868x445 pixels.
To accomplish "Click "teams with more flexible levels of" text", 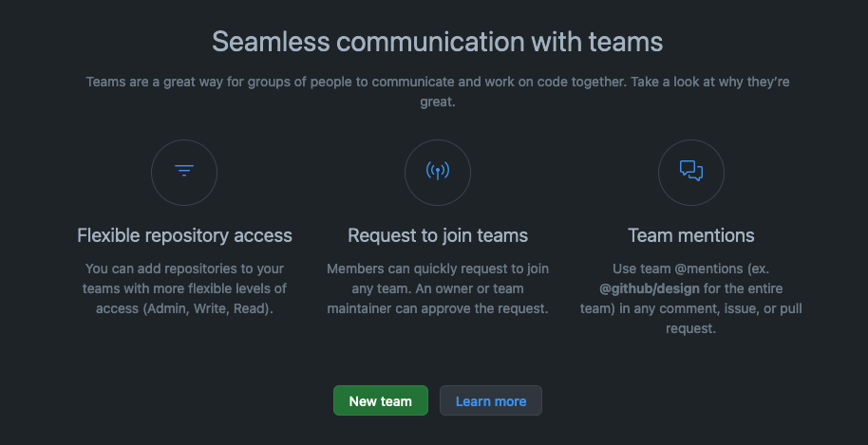I will [184, 288].
